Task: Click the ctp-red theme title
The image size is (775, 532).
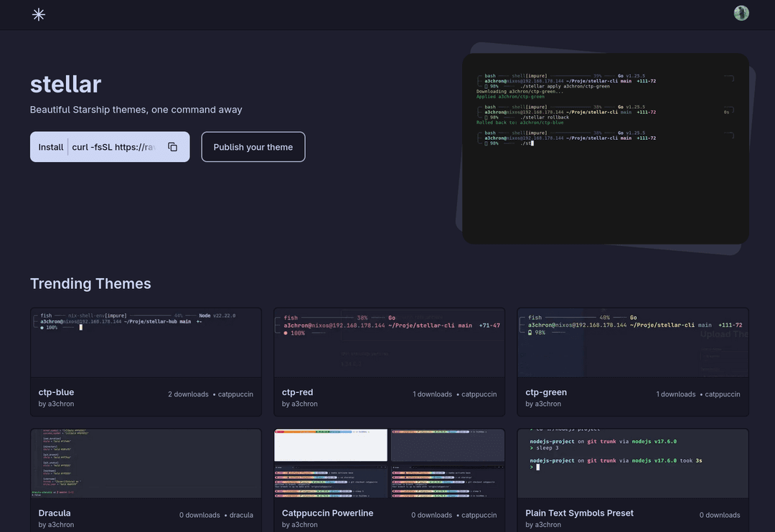Action: pyautogui.click(x=297, y=392)
